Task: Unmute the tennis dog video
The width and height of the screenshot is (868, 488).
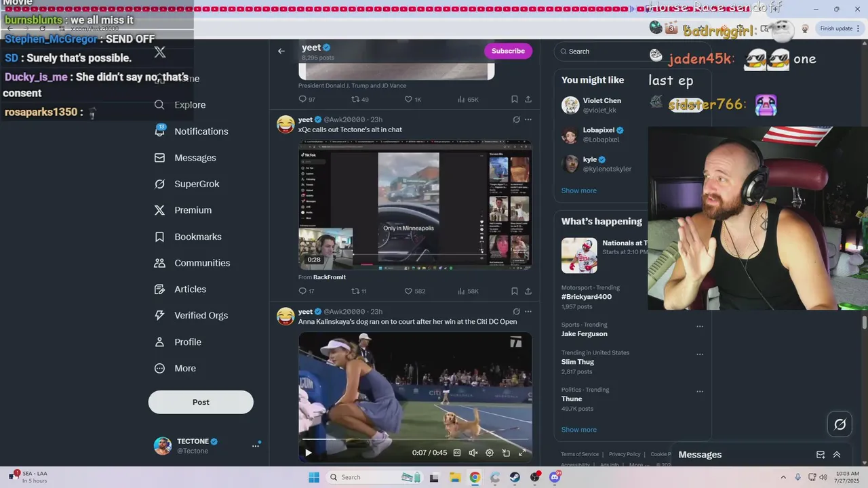Action: 473,453
